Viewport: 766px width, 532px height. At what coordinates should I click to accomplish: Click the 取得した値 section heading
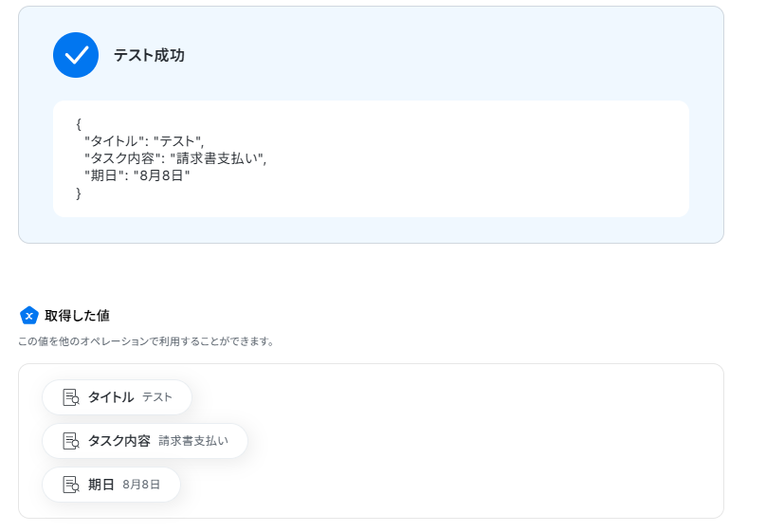[77, 316]
